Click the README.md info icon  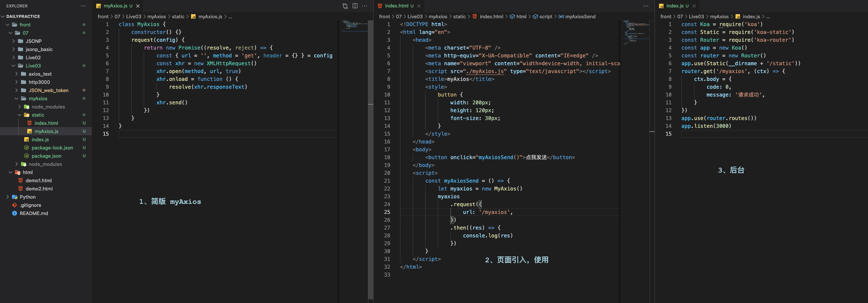click(x=15, y=213)
